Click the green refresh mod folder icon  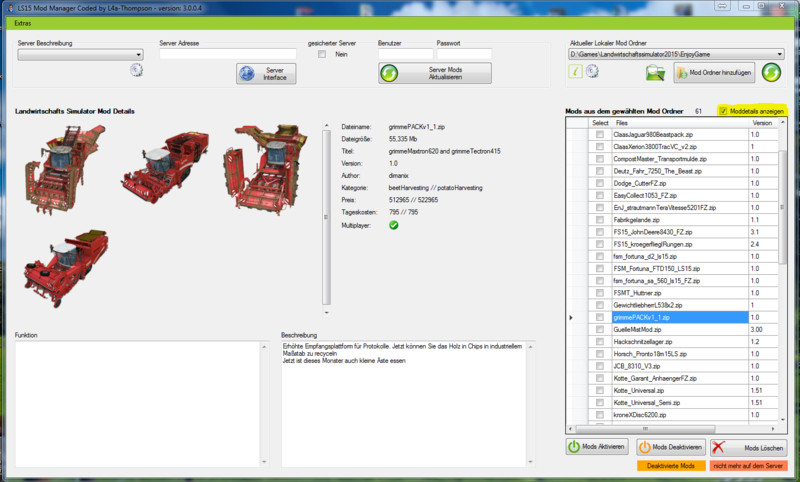(771, 72)
